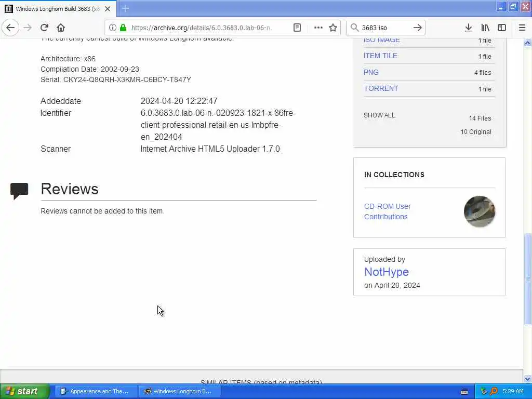The image size is (532, 399).
Task: Click the serial key text line
Action: (x=116, y=79)
